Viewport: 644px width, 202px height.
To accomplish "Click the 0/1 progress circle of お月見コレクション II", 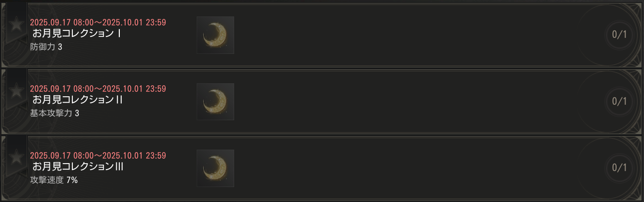I will click(619, 101).
